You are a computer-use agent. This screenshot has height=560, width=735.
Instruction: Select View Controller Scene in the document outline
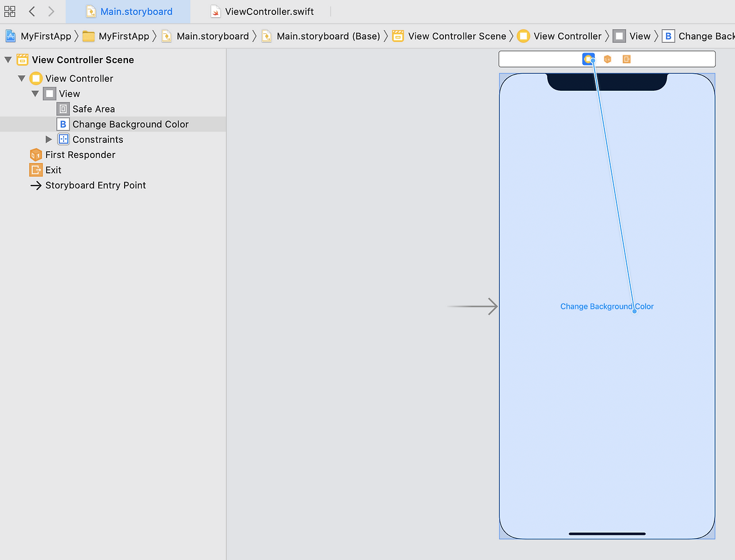tap(83, 60)
